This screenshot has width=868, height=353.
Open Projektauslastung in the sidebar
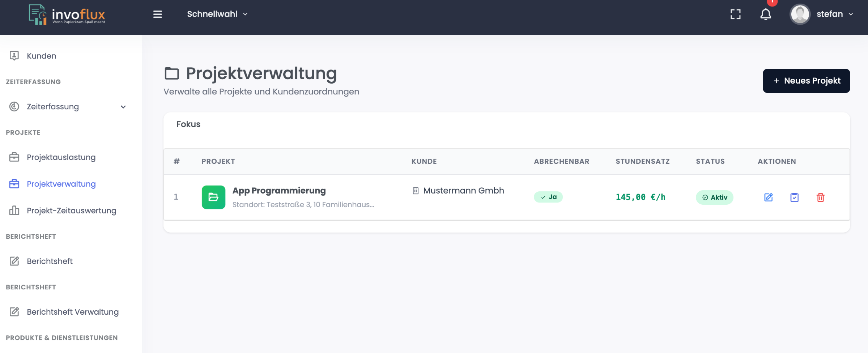tap(61, 157)
